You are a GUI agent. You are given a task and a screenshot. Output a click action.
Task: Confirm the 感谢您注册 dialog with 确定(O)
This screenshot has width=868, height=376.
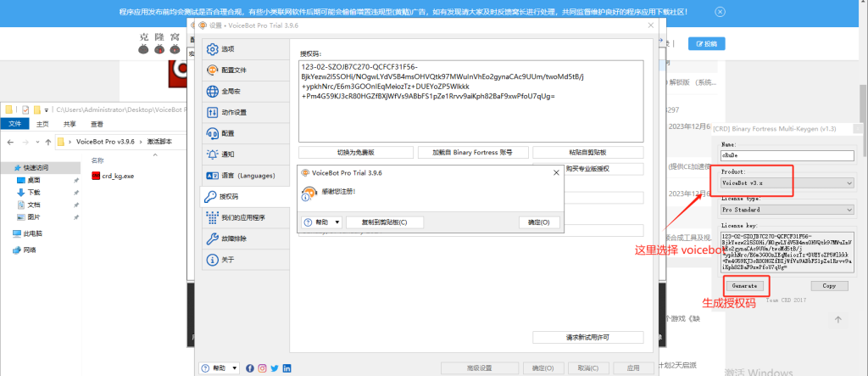539,222
